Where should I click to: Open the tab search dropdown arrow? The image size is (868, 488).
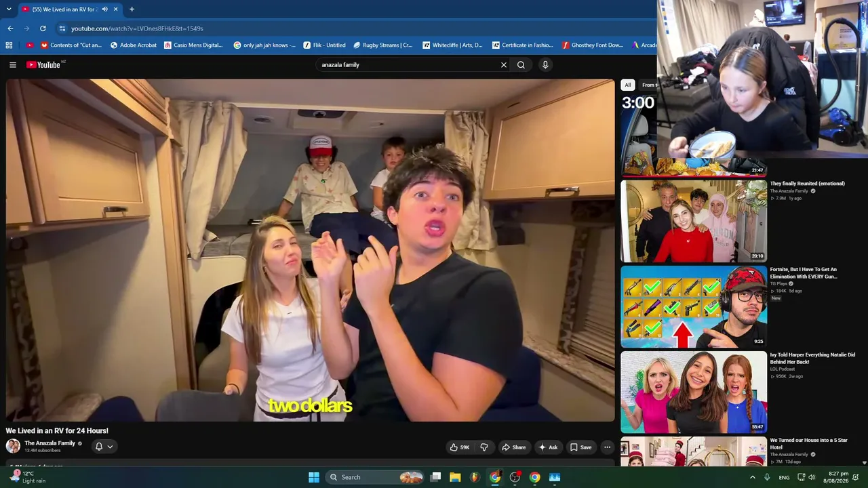coord(8,9)
